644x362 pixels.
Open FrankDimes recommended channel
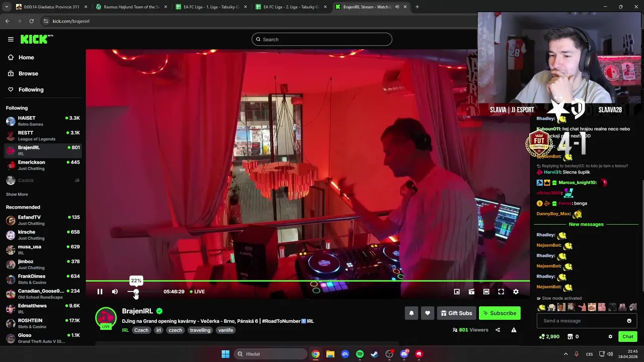click(x=43, y=279)
